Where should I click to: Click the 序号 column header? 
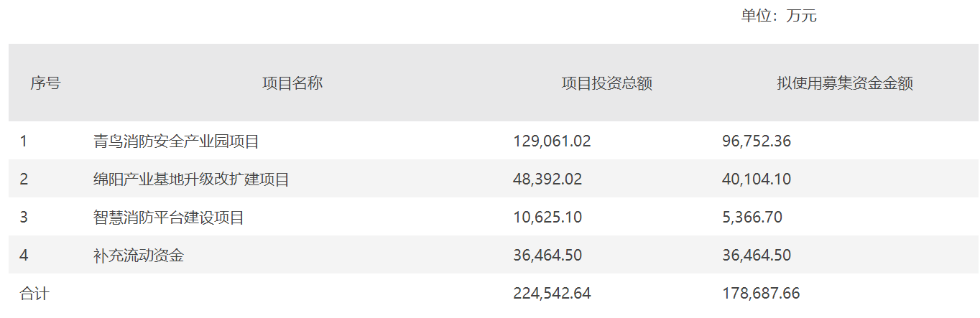45,83
